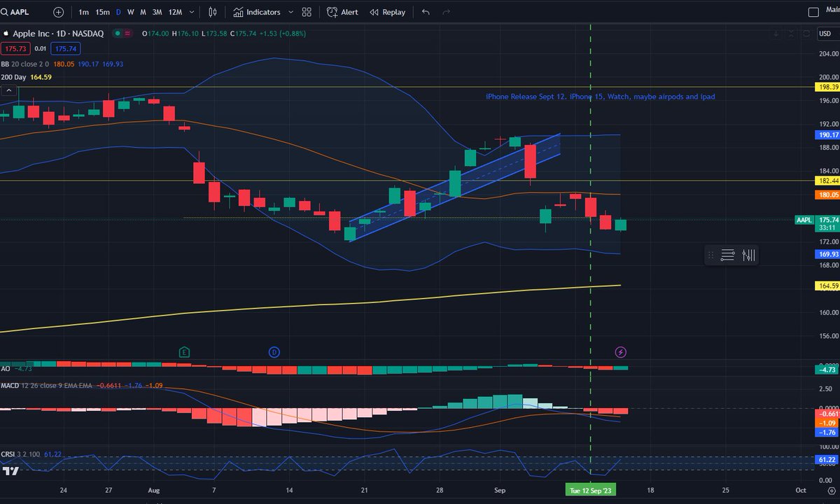The width and height of the screenshot is (840, 504).
Task: Click the 164.59 200 Day price label
Action: 827,286
